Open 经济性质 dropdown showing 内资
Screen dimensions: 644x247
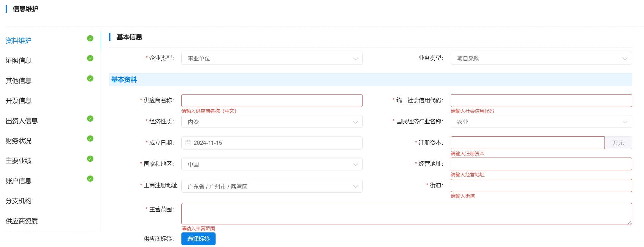click(x=272, y=122)
